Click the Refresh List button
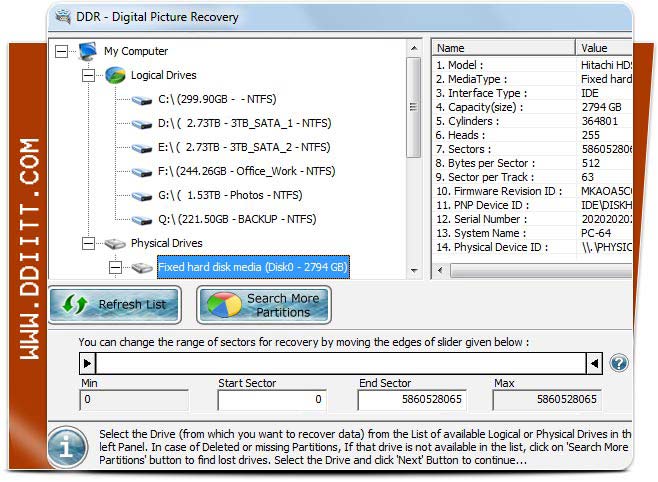Screen dimensions: 658x482 coord(115,305)
